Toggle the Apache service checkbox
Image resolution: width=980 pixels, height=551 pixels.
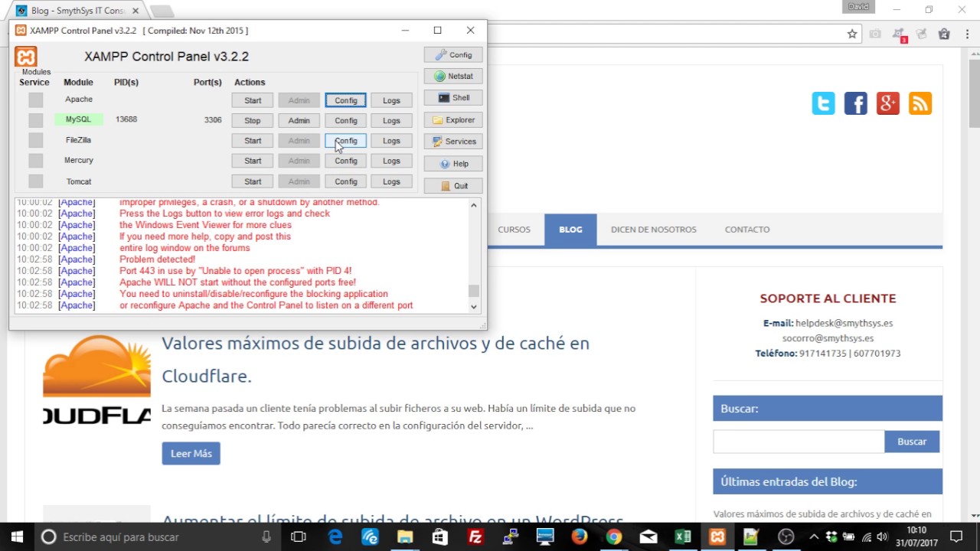click(36, 99)
